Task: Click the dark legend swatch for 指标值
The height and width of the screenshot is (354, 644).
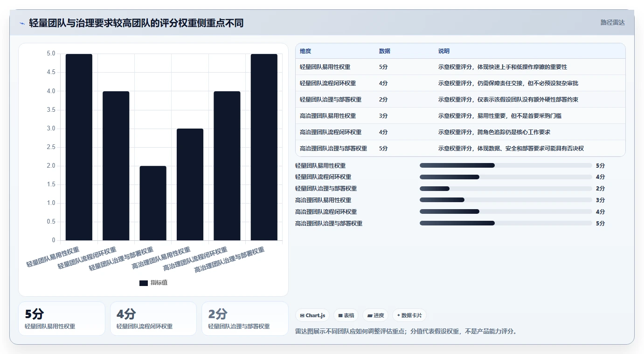Action: click(144, 283)
